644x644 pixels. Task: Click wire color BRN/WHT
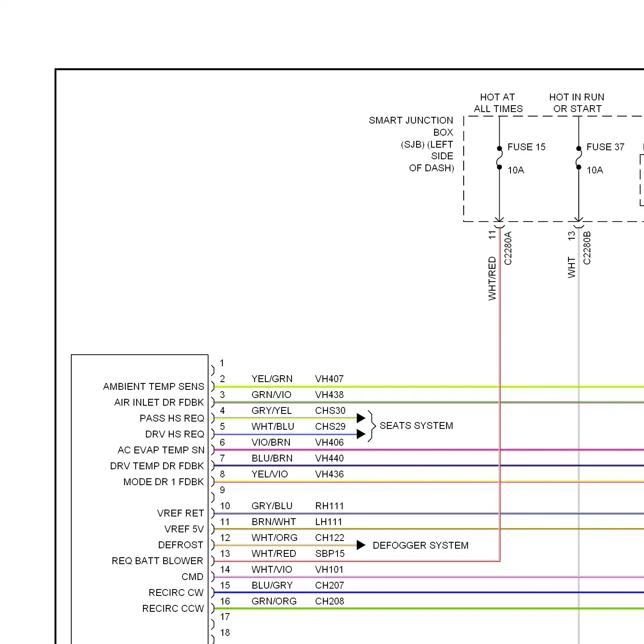[x=273, y=522]
